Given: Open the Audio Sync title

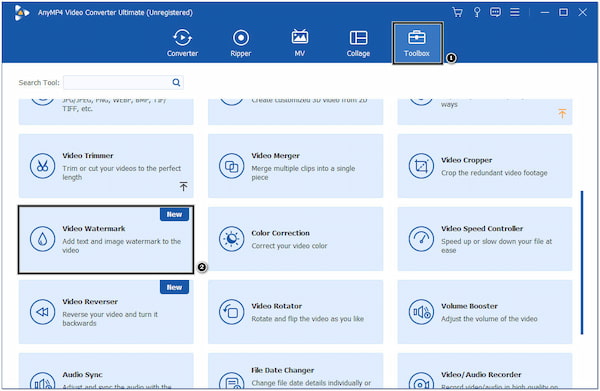Looking at the screenshot, I should point(82,375).
